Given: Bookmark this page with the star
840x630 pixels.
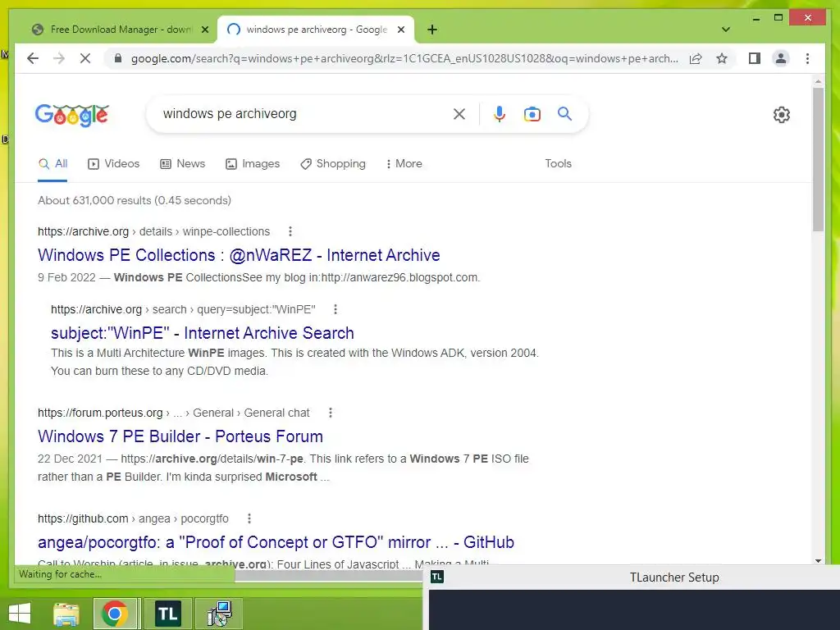Looking at the screenshot, I should click(722, 58).
